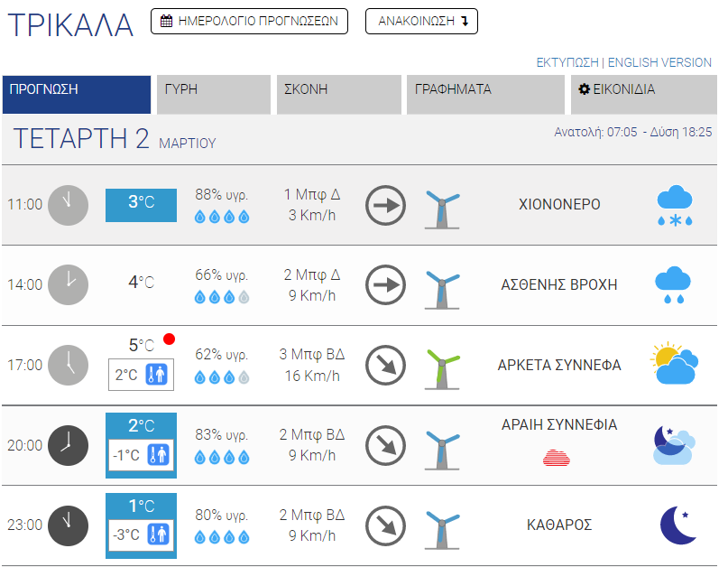Click the clear night moon icon at 23:00
728x567 pixels.
click(x=677, y=525)
